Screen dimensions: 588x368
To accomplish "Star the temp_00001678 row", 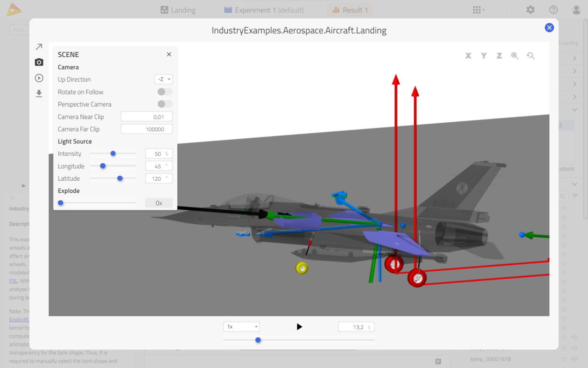I will (564, 359).
